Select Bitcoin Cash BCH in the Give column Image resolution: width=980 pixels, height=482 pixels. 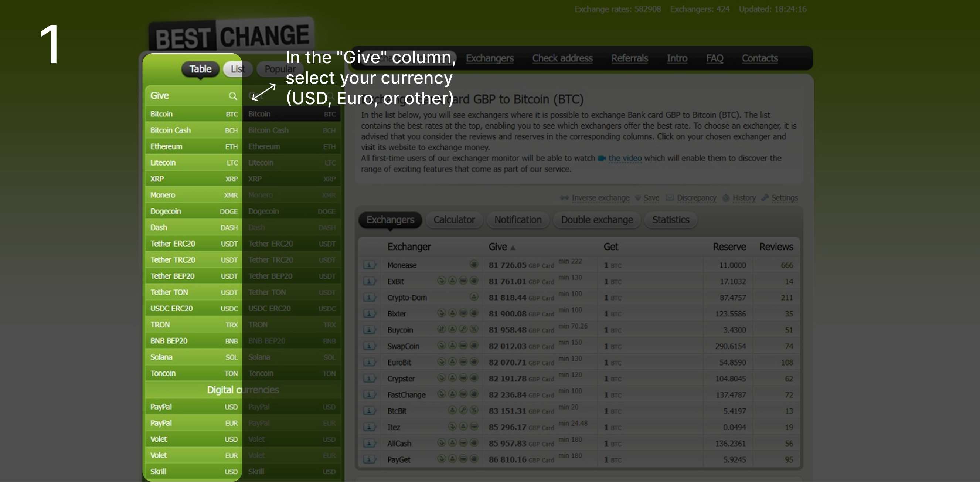point(194,130)
